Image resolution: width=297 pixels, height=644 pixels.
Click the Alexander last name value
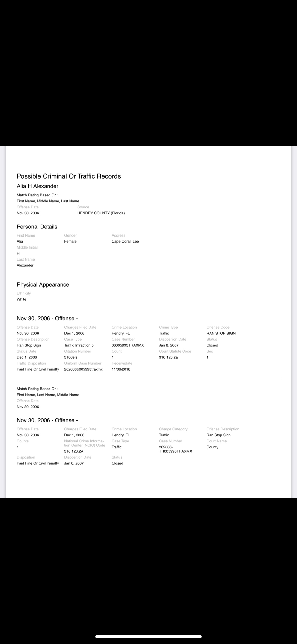[25, 265]
